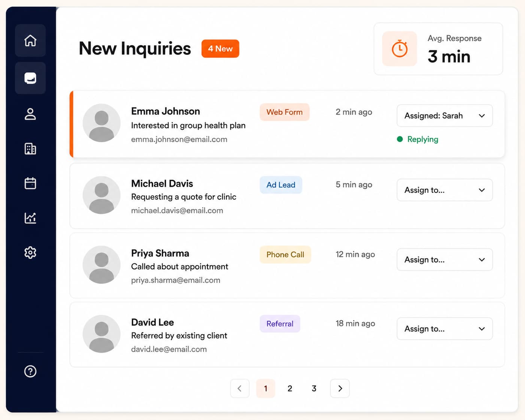Click David Lee's avatar
Screen dimensions: 525x420
(x=101, y=334)
